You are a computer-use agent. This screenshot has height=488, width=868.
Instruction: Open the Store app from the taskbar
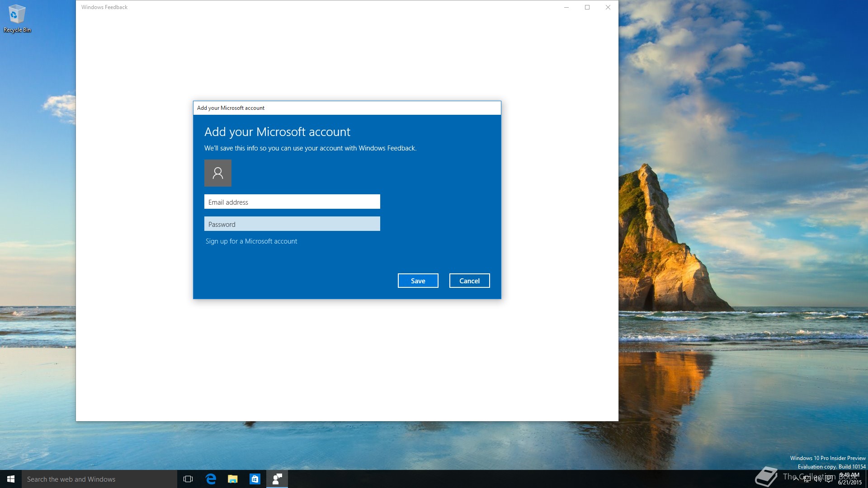255,479
